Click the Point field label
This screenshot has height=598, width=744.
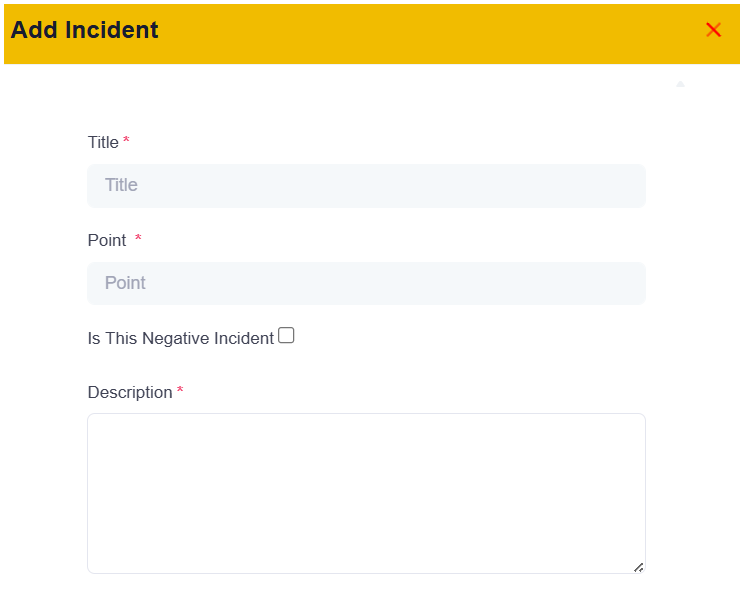(x=107, y=240)
